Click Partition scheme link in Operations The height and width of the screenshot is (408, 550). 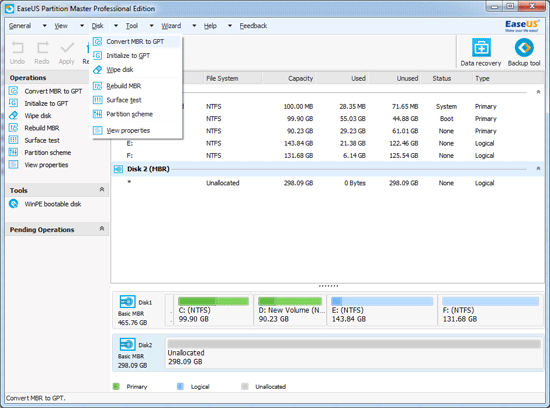pyautogui.click(x=48, y=153)
